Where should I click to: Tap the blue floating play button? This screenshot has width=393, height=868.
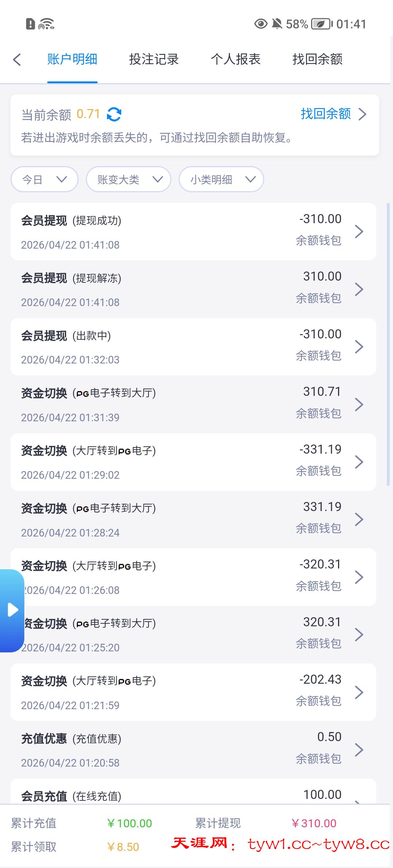pos(12,610)
